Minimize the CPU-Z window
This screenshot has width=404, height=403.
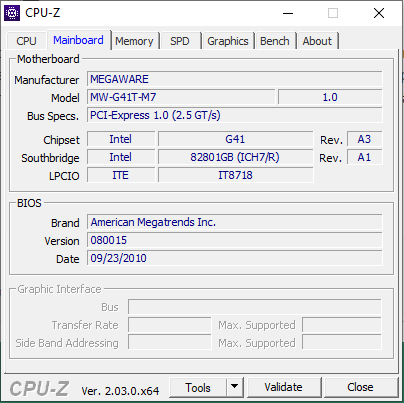pos(288,13)
